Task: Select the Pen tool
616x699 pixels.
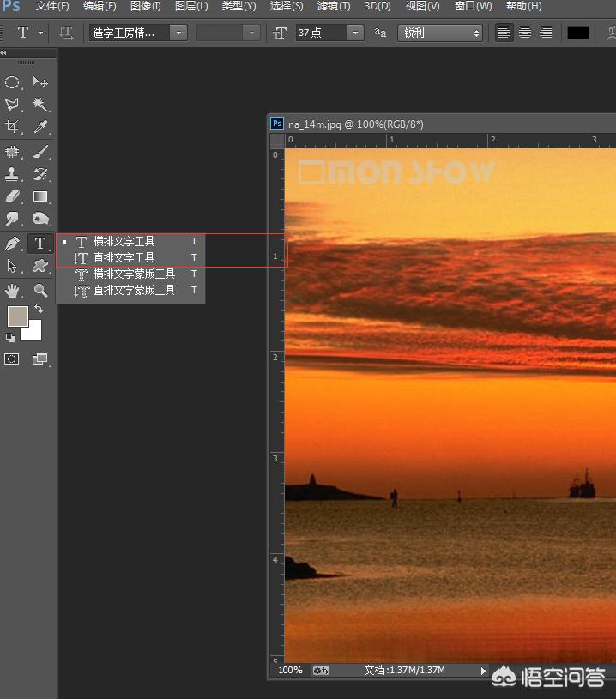Action: pos(12,244)
